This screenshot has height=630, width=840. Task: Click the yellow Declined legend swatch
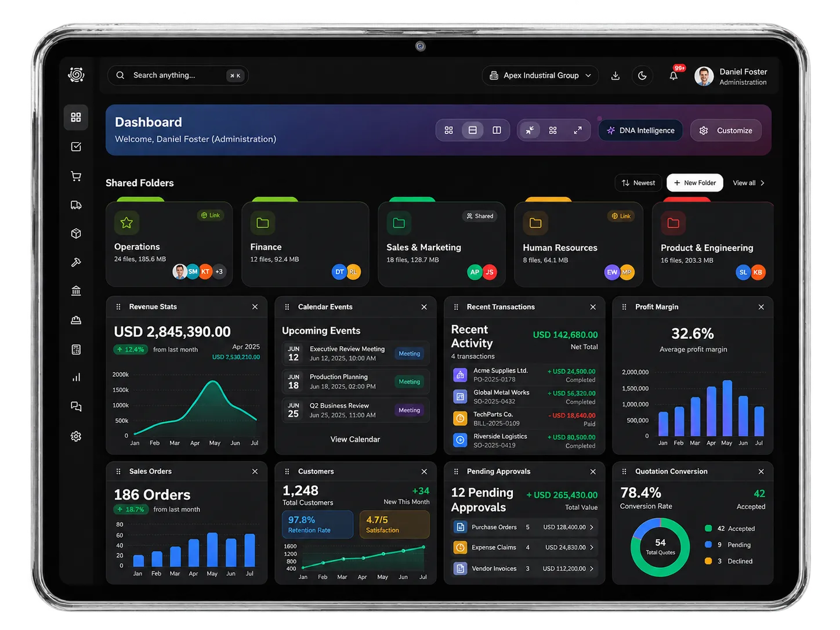708,561
